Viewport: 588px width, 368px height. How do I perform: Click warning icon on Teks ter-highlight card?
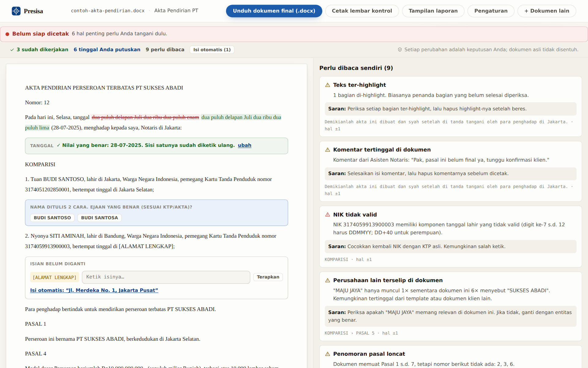[327, 85]
